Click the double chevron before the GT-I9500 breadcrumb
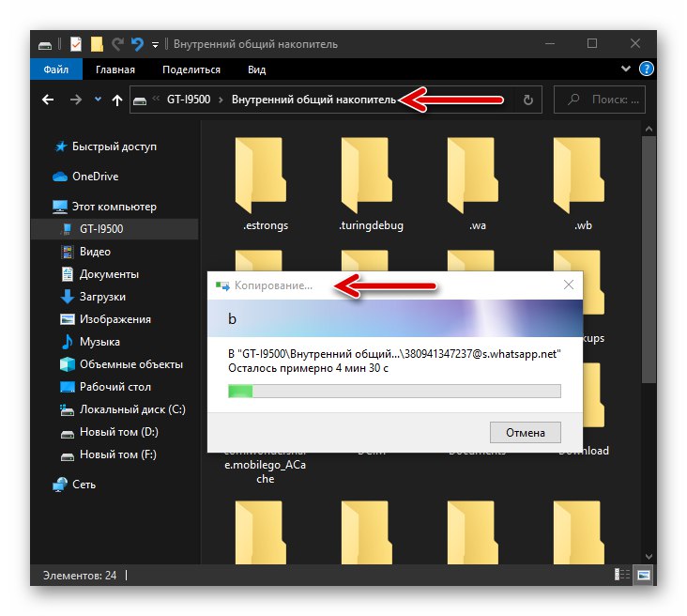 156,99
